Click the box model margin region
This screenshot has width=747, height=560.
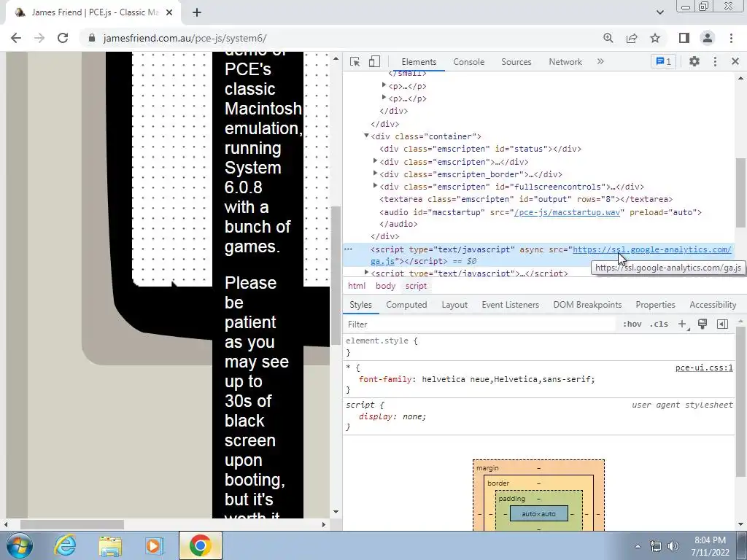[487, 468]
